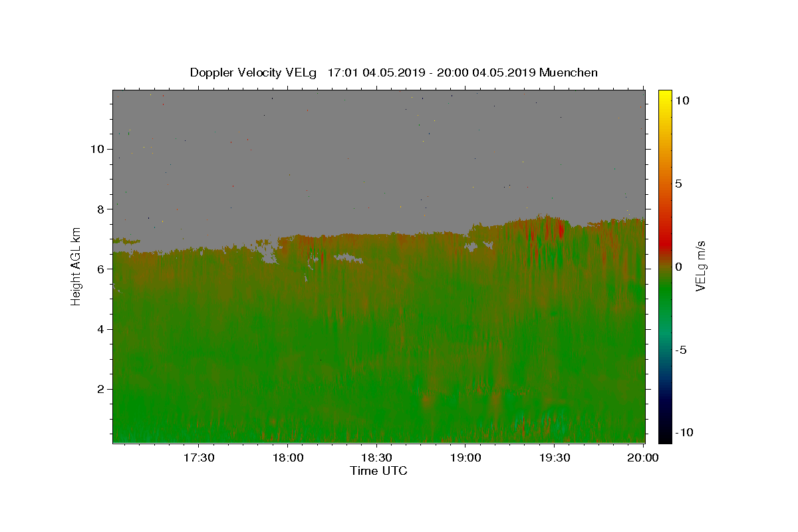Click the 'Height AGL km' axis label
This screenshot has height=532, width=798.
[76, 266]
